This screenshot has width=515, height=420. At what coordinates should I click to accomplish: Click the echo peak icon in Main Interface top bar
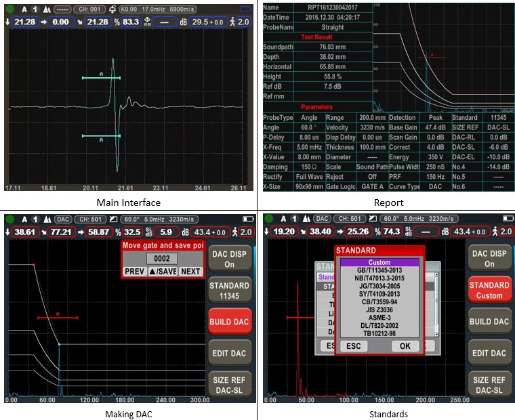(46, 9)
